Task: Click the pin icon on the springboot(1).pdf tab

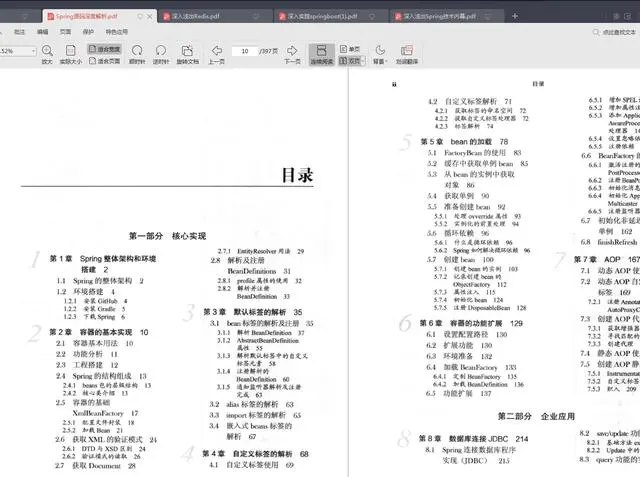Action: pyautogui.click(x=372, y=16)
